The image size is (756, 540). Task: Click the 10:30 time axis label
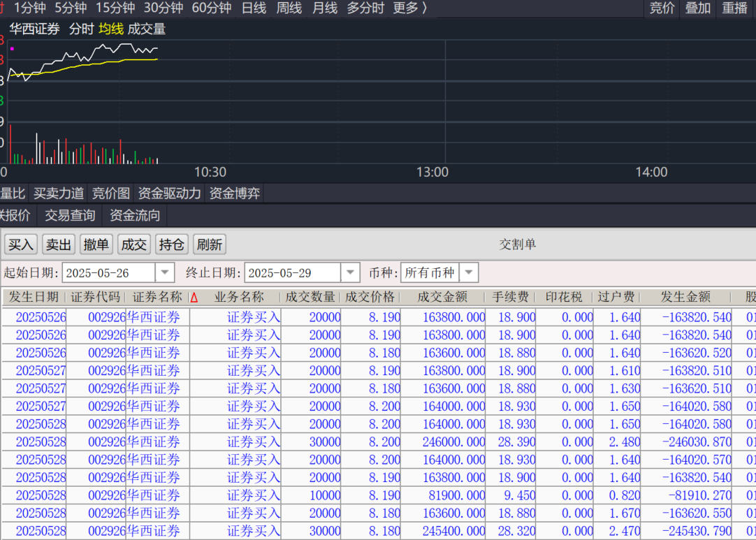tap(210, 172)
